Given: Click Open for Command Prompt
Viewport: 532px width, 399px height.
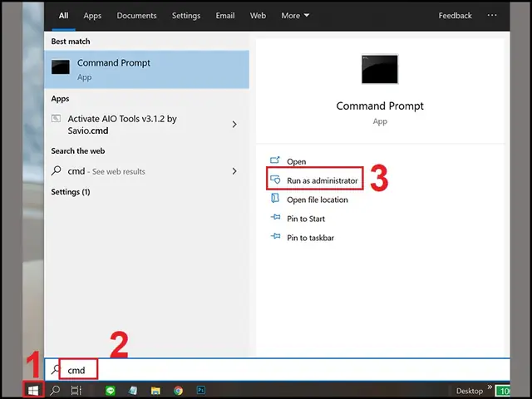Looking at the screenshot, I should [297, 161].
